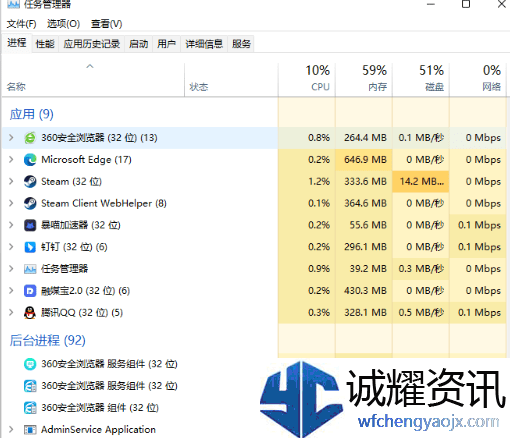The image size is (510, 438).
Task: Sort by the CPU column header
Action: pos(307,80)
